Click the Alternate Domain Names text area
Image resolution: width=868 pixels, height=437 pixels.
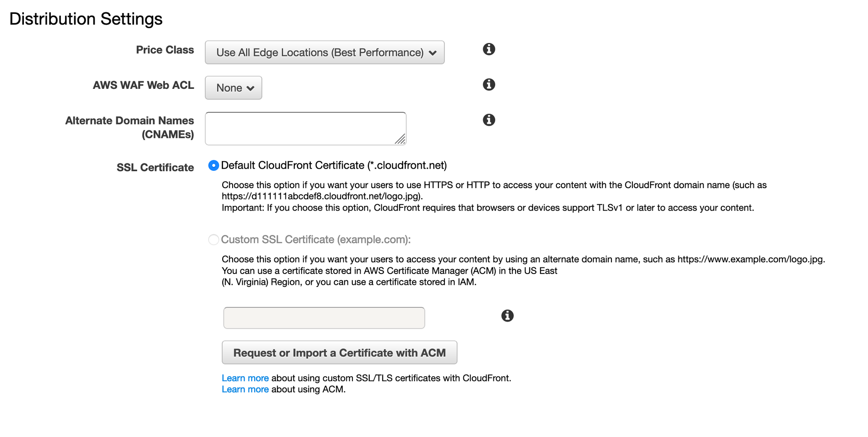click(x=306, y=129)
